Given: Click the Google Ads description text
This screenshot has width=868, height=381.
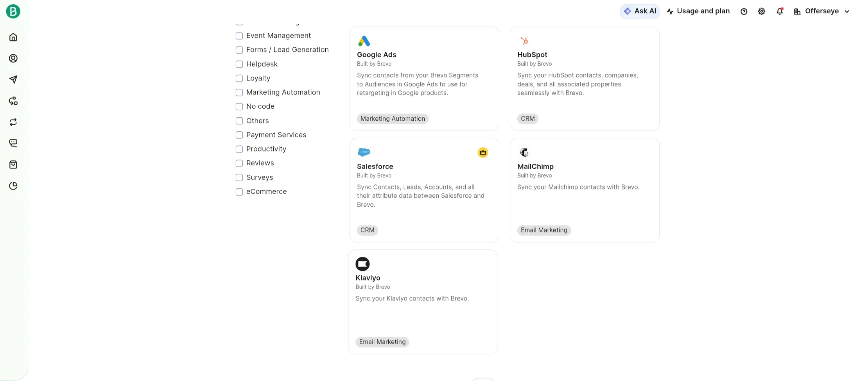Looking at the screenshot, I should click(x=418, y=84).
